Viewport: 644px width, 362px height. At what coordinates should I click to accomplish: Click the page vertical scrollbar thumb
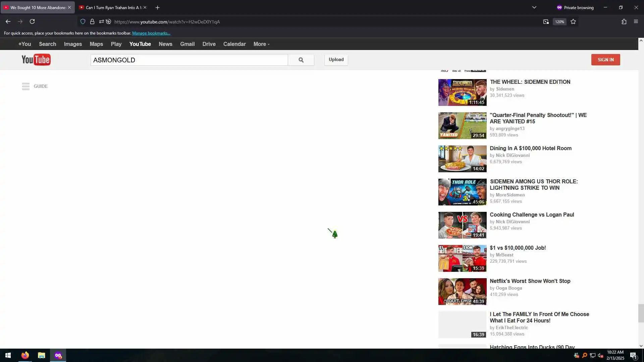641,313
